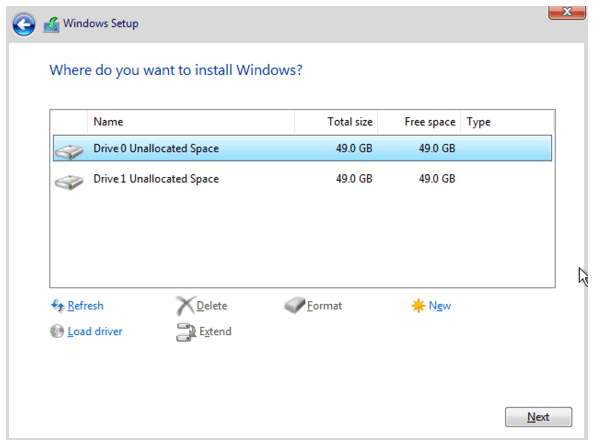Image resolution: width=600 pixels, height=446 pixels.
Task: Choose the Delete partition option
Action: (x=212, y=306)
